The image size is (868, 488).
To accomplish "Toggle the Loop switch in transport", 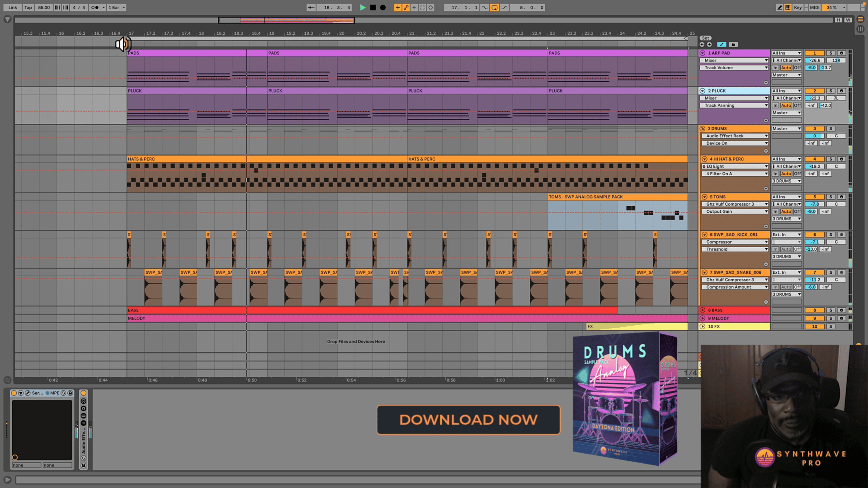I will 494,7.
